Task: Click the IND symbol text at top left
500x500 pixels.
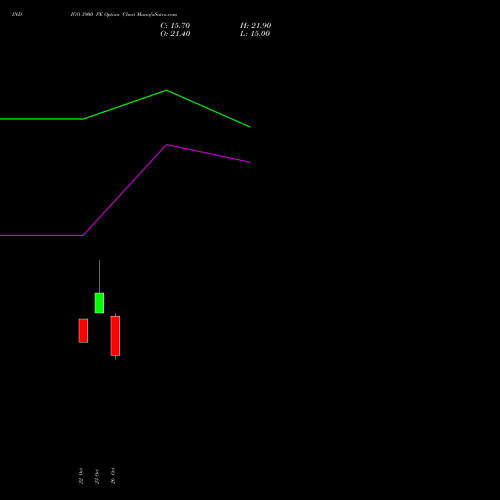Action: [17, 14]
